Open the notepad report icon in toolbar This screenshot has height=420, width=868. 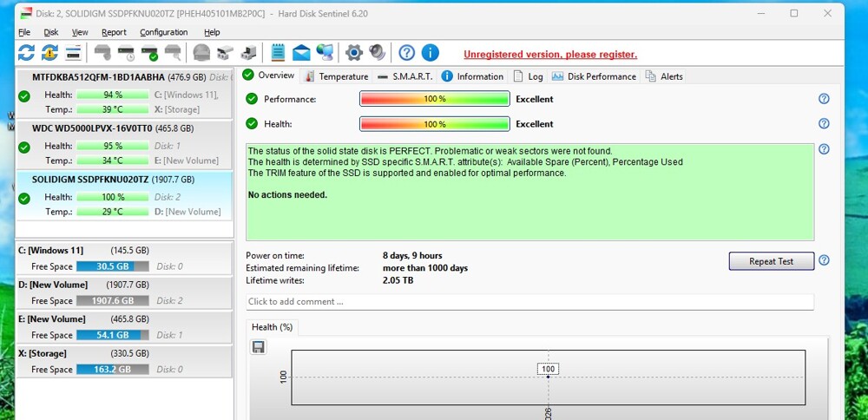278,53
